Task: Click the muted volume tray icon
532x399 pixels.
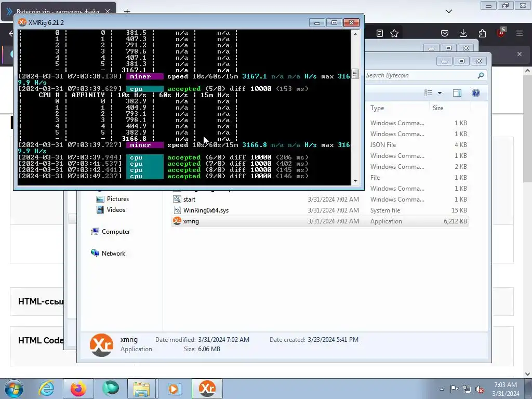Action: 480,389
